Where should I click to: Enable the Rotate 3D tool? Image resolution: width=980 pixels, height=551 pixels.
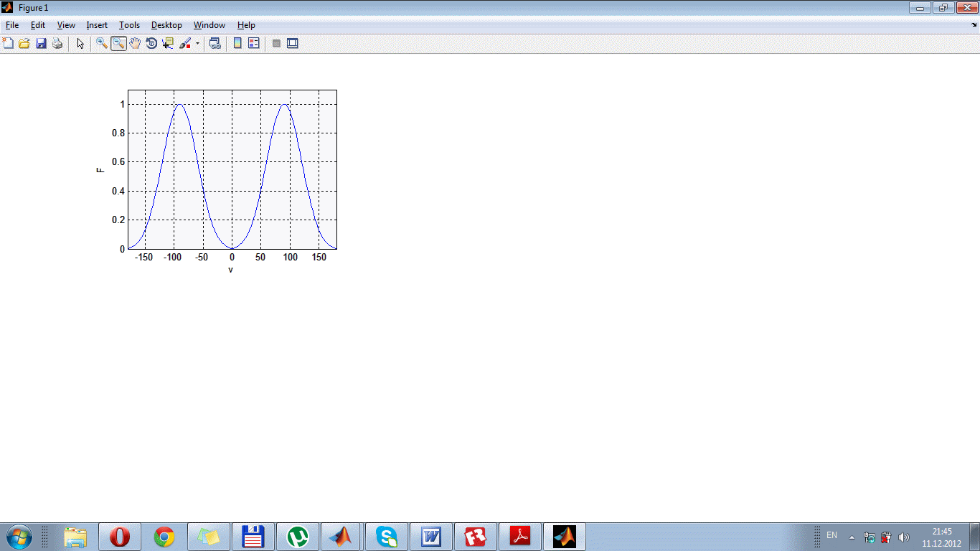151,44
